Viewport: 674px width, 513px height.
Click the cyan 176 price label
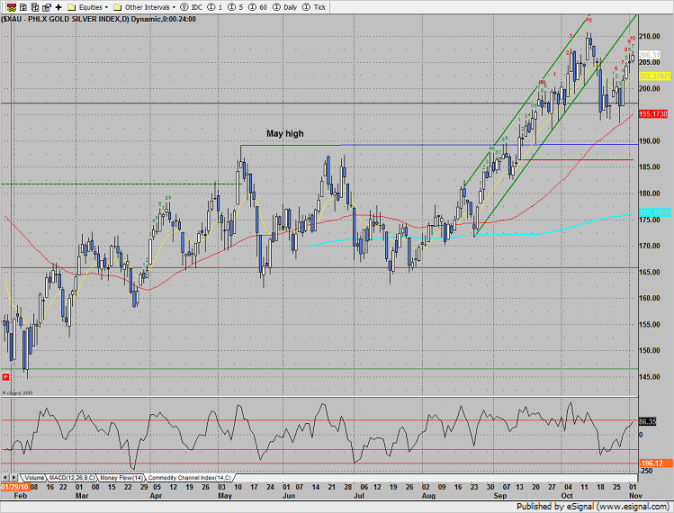click(x=655, y=212)
